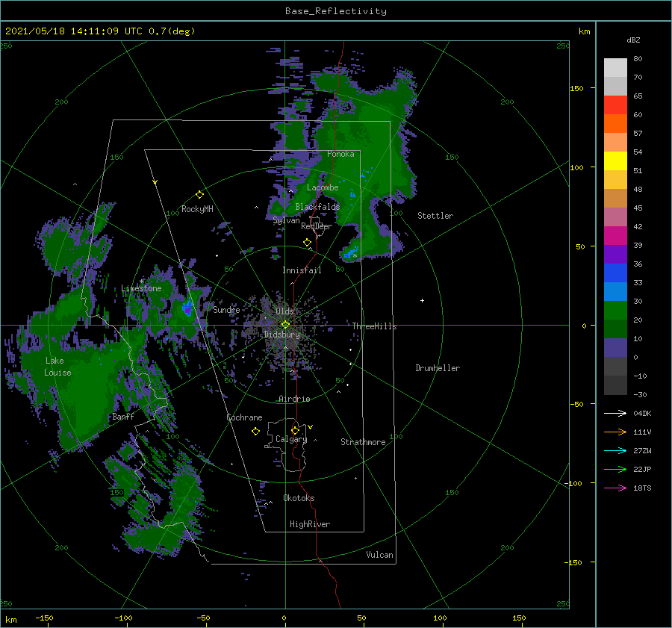
Task: Click the Base_Reflectivity title
Action: [x=336, y=11]
